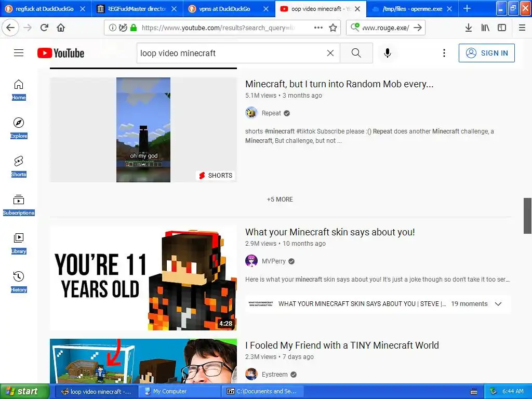Open the browser home page
532x399 pixels.
pos(61,28)
